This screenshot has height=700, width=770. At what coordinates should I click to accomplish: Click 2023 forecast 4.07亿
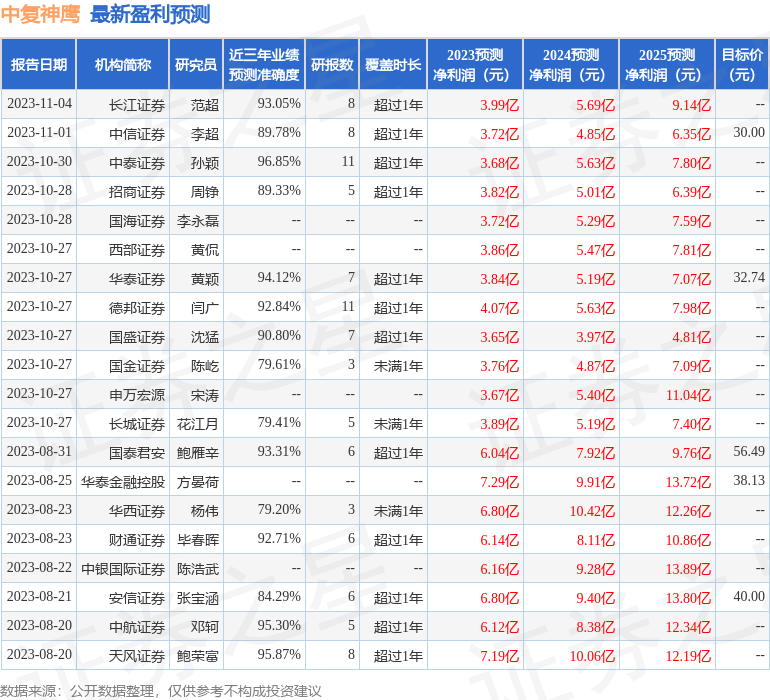pos(499,308)
